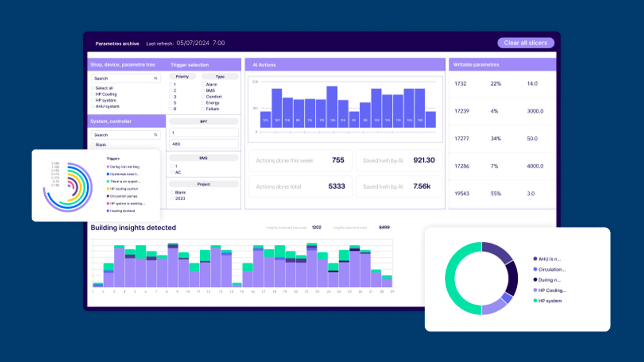Click the yellow dot beside 'HP cooling section'
644x362 pixels.
(108, 189)
